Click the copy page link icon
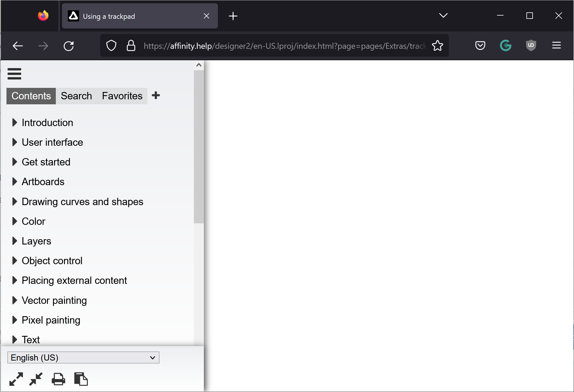574x392 pixels. pyautogui.click(x=81, y=379)
